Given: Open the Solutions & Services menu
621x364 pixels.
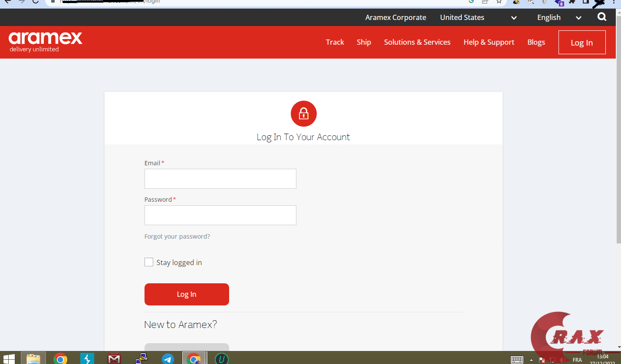Looking at the screenshot, I should tap(417, 42).
